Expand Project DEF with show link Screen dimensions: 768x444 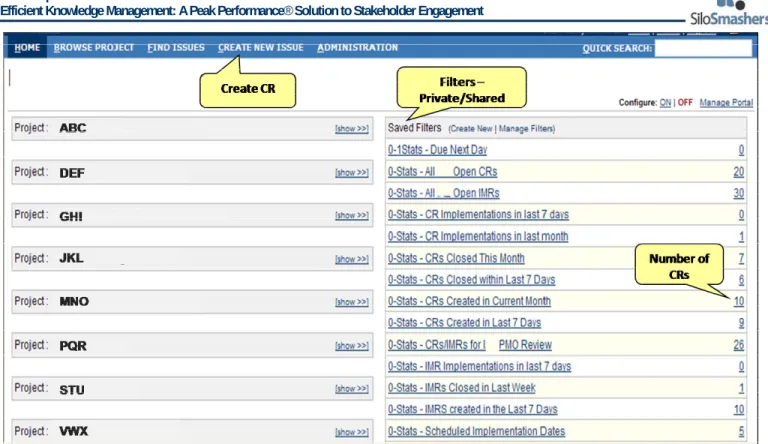click(x=352, y=173)
